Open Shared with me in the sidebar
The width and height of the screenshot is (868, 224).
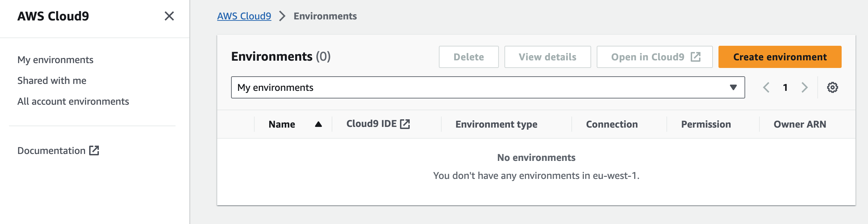coord(52,80)
